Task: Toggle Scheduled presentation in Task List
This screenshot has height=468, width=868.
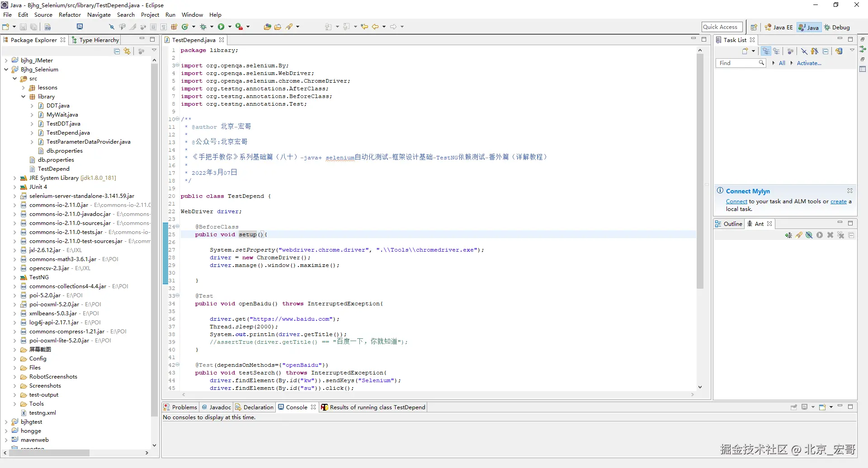Action: (776, 51)
